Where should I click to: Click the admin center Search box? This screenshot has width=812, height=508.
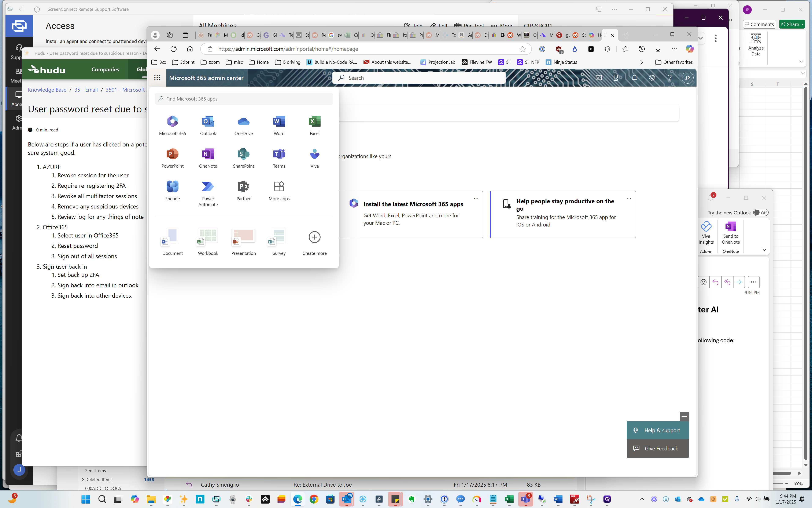[419, 78]
